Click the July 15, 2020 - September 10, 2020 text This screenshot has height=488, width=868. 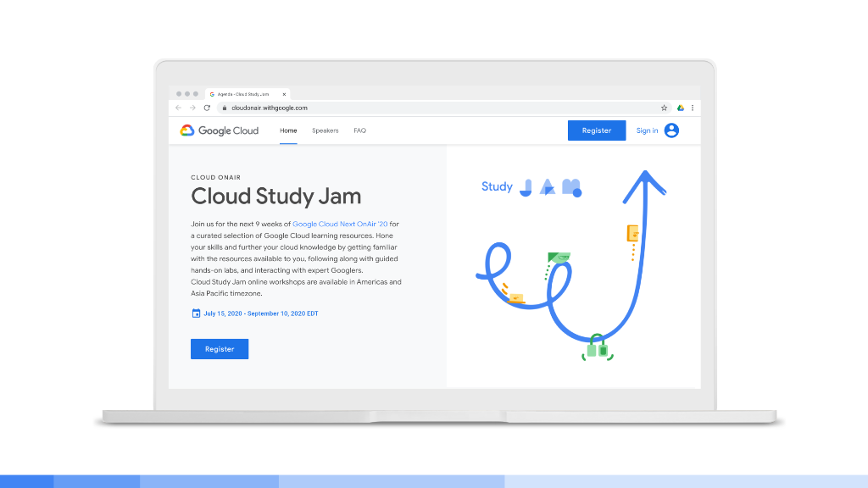pos(261,313)
